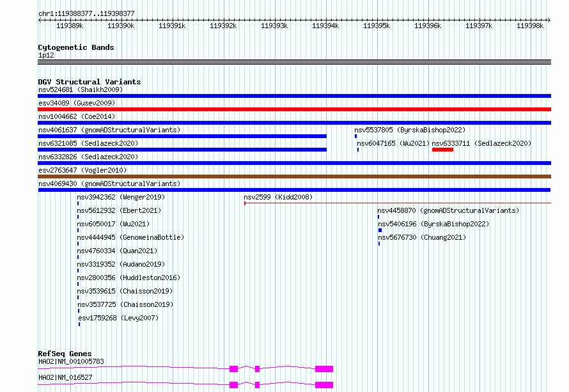Select nsv5676730 (Chuang2021) label

pos(422,237)
